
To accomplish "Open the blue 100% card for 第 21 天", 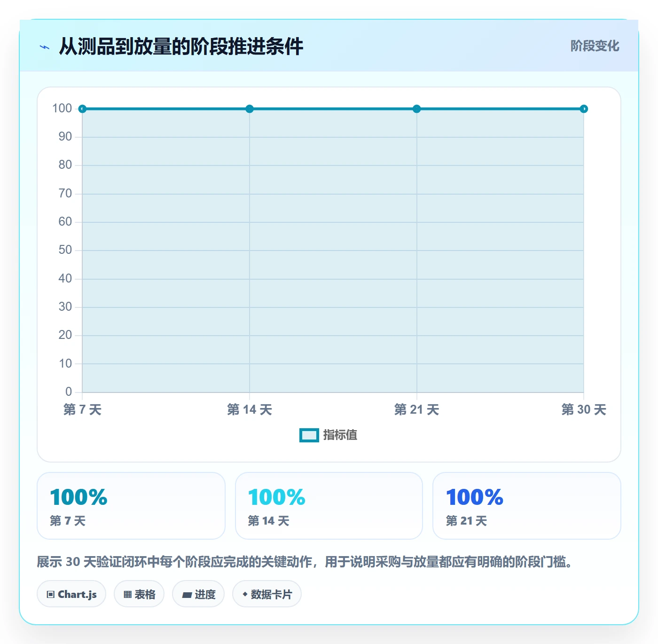I will pos(527,506).
